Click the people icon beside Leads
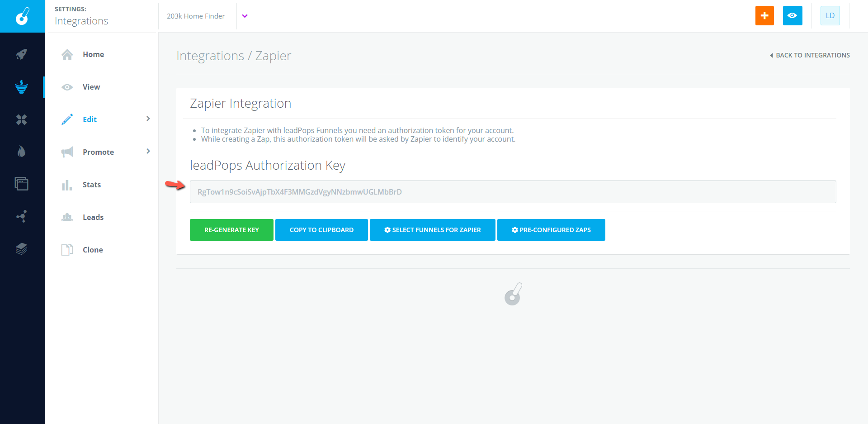This screenshot has height=424, width=868. click(67, 217)
